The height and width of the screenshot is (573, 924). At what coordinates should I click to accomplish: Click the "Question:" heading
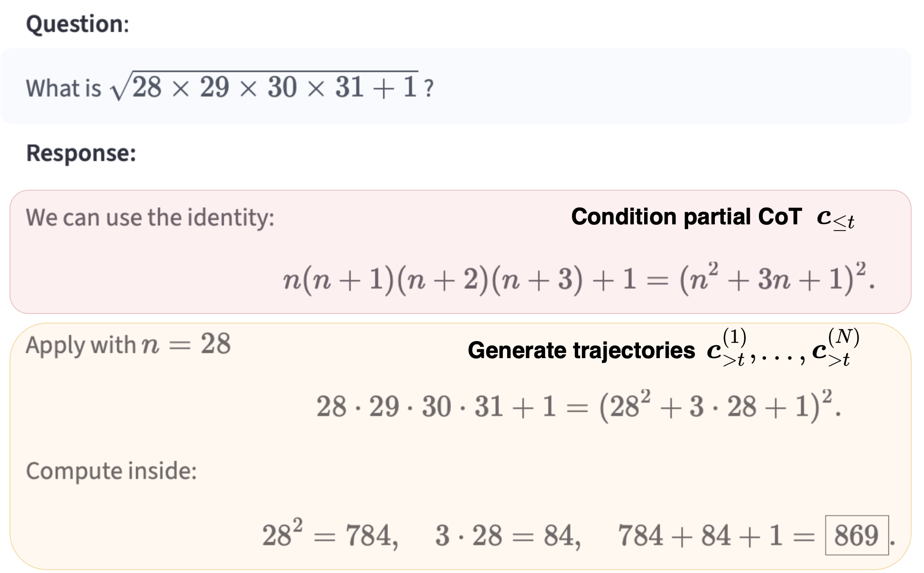tap(77, 24)
